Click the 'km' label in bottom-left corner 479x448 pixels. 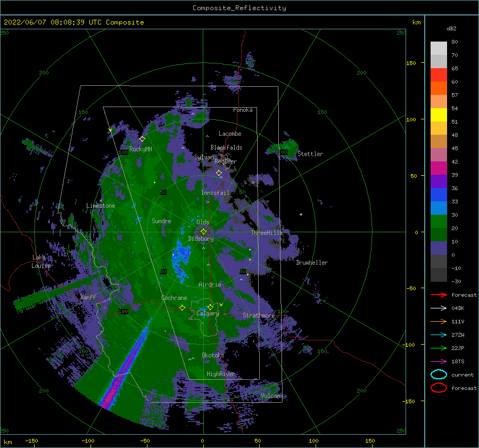click(x=7, y=442)
